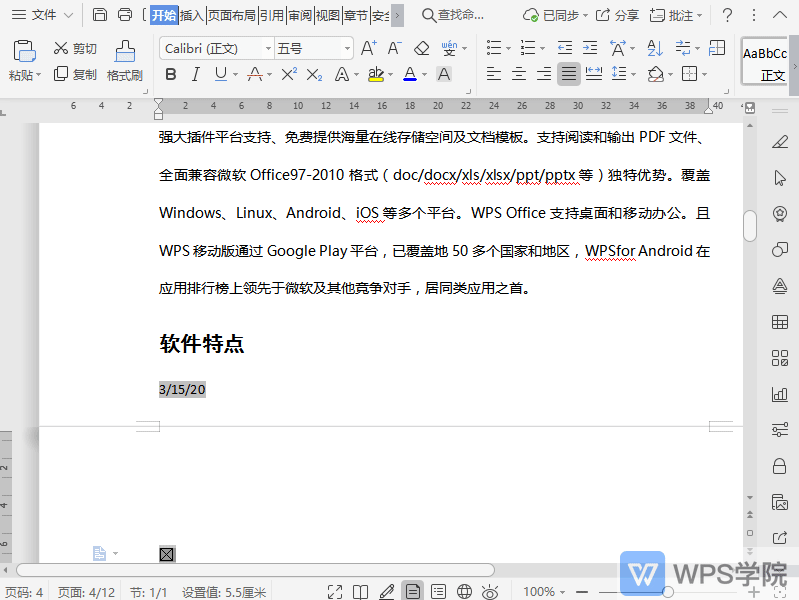Toggle bold formatting
Screen dimensions: 799x600
click(x=170, y=74)
